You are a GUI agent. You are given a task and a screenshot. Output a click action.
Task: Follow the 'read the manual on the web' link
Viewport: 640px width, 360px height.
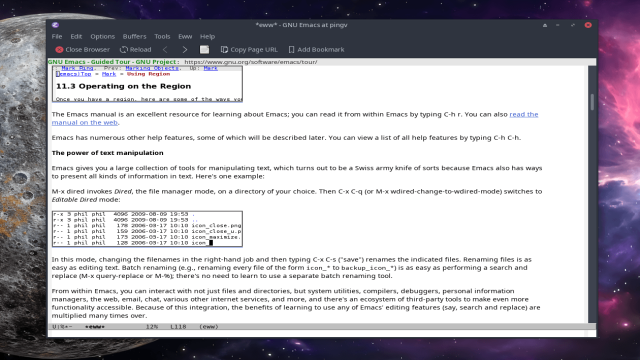click(524, 114)
